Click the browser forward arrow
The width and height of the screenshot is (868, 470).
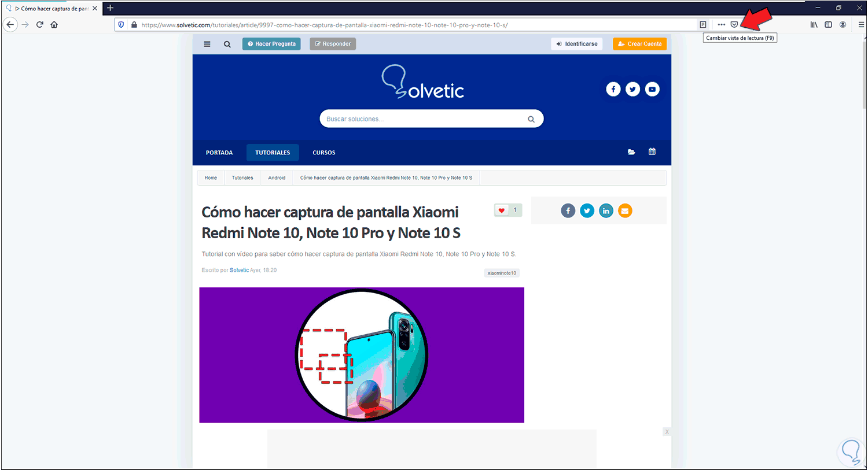pyautogui.click(x=25, y=25)
